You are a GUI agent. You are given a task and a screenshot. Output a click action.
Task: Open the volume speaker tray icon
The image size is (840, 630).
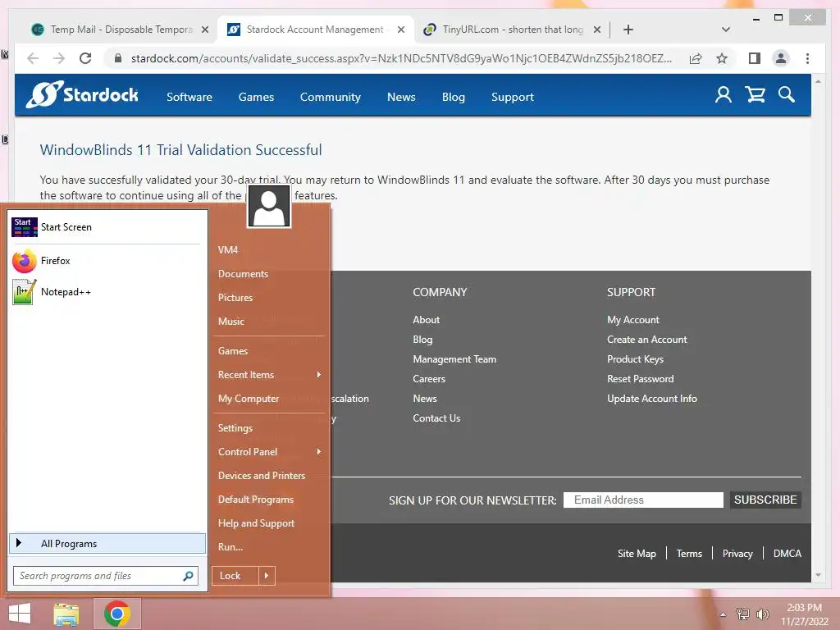[762, 614]
